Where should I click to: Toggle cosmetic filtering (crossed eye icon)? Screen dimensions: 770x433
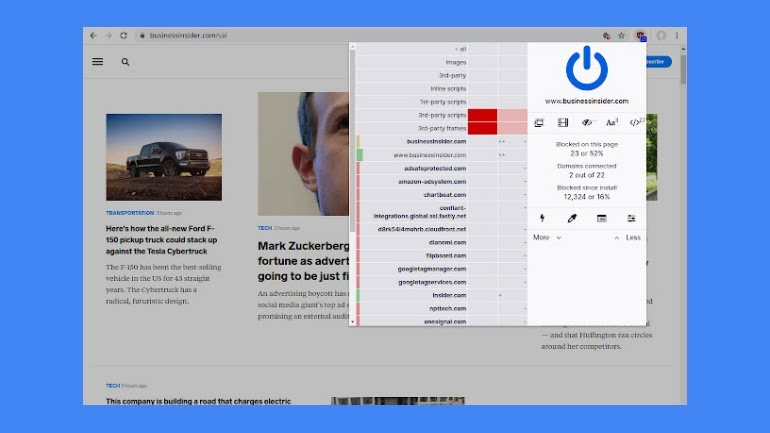tap(587, 122)
